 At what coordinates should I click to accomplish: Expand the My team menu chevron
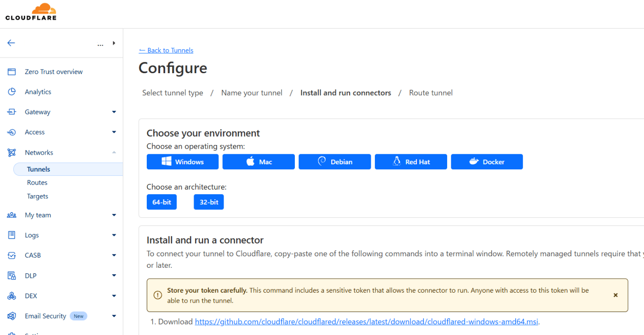point(114,215)
